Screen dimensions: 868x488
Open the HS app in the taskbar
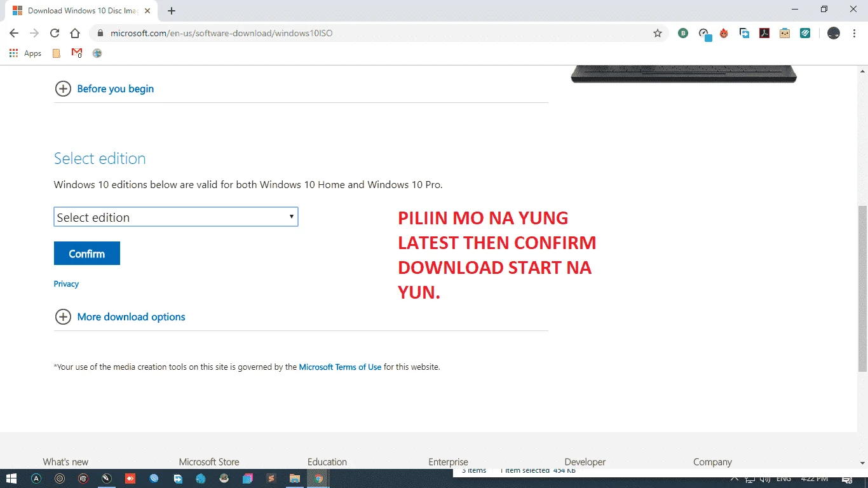pyautogui.click(x=224, y=478)
